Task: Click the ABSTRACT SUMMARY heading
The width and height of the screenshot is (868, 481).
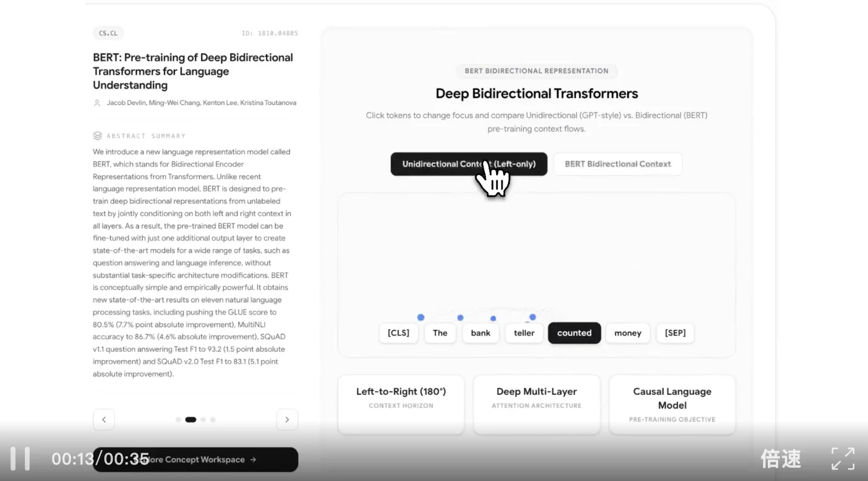Action: tap(146, 136)
